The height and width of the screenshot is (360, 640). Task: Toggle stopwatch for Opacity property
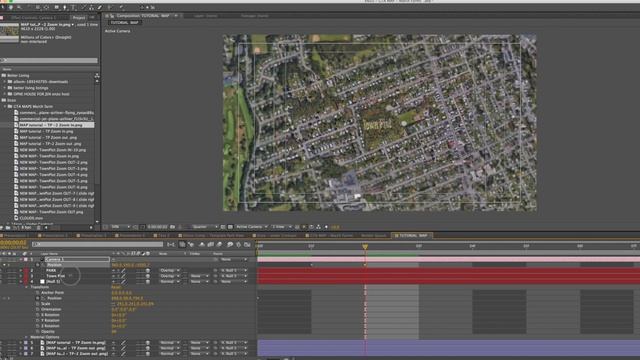point(38,332)
